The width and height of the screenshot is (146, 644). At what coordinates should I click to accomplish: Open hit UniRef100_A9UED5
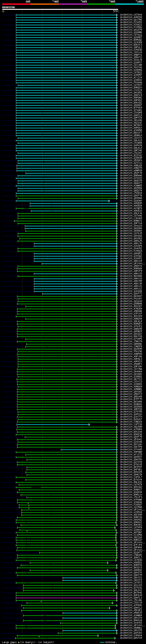pyautogui.click(x=131, y=203)
